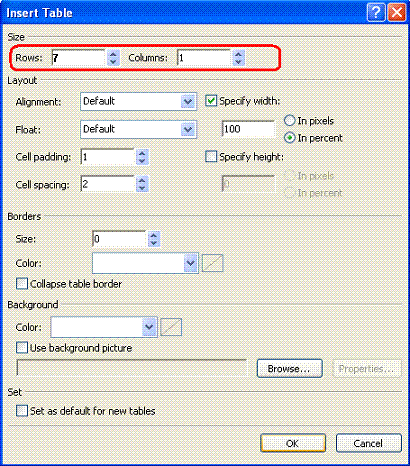
Task: Click in the width value field
Action: 249,129
